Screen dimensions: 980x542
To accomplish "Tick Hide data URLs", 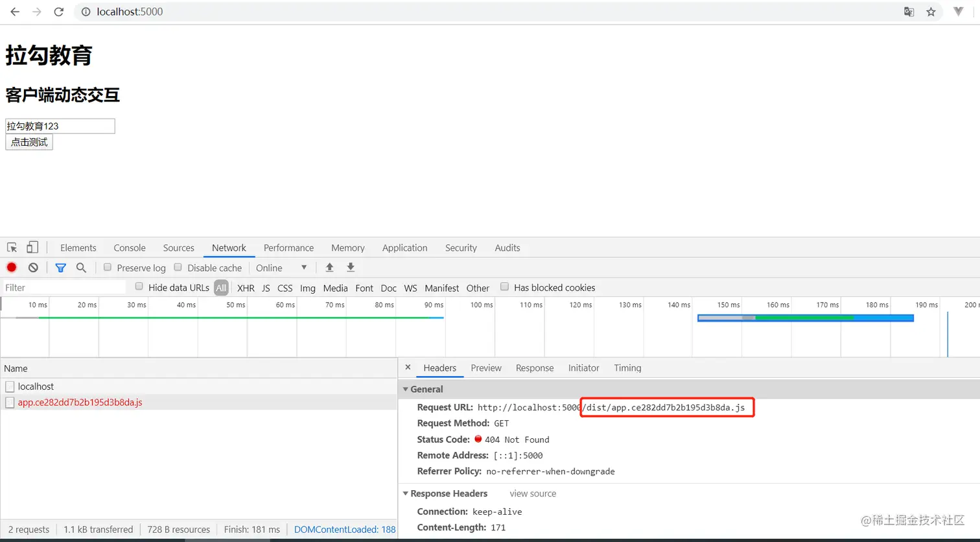I will pyautogui.click(x=139, y=287).
